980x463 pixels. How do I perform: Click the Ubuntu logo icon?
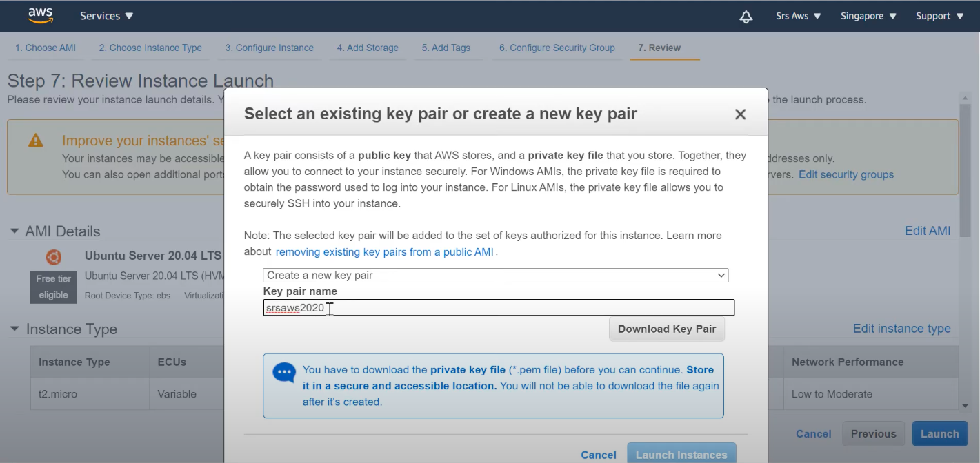click(x=53, y=257)
